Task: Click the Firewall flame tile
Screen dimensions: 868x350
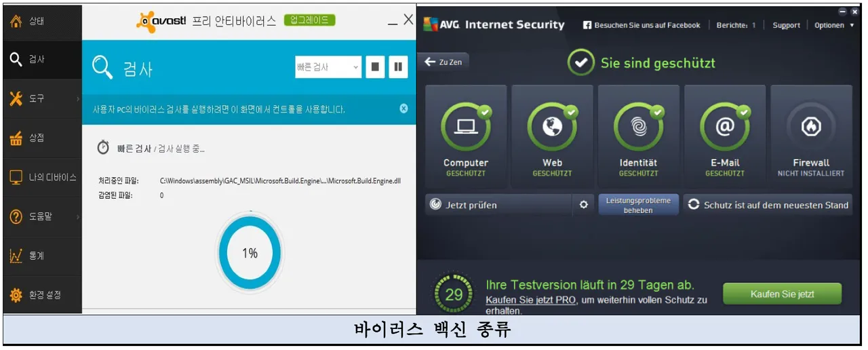Action: tap(811, 136)
